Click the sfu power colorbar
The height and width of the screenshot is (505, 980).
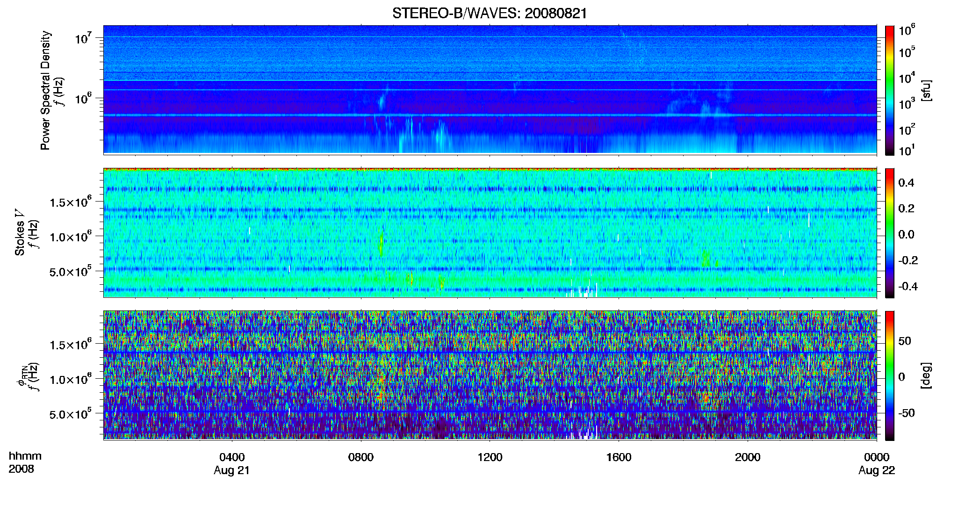click(890, 90)
